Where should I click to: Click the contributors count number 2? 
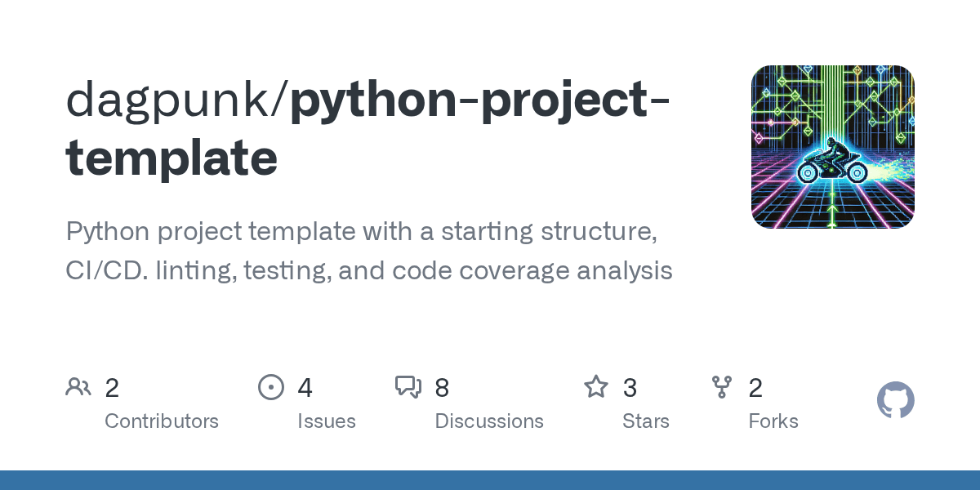point(112,388)
